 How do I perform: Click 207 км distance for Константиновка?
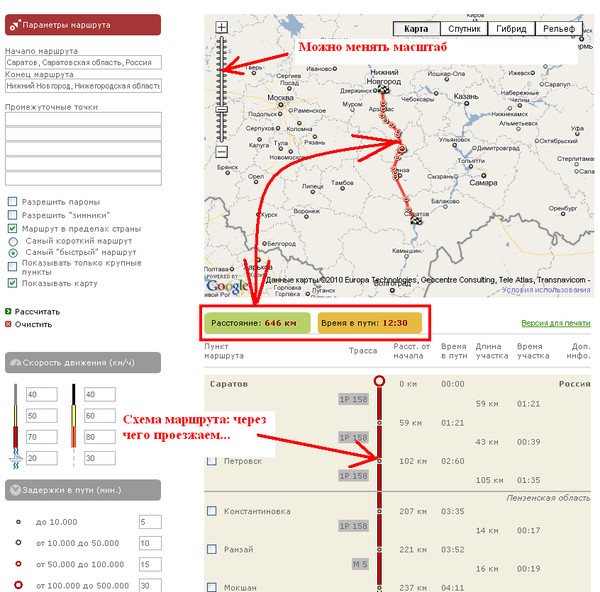[413, 511]
